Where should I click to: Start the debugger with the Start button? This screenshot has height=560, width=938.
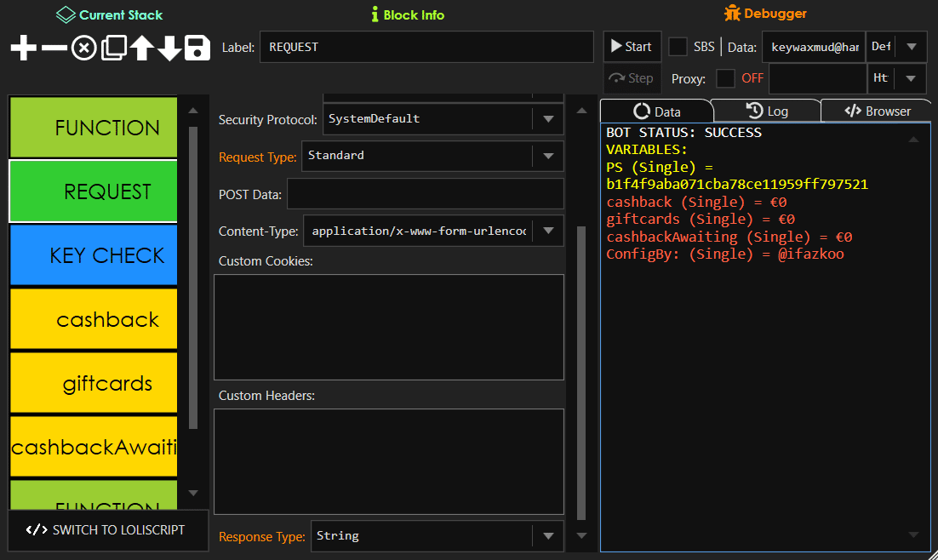point(632,47)
